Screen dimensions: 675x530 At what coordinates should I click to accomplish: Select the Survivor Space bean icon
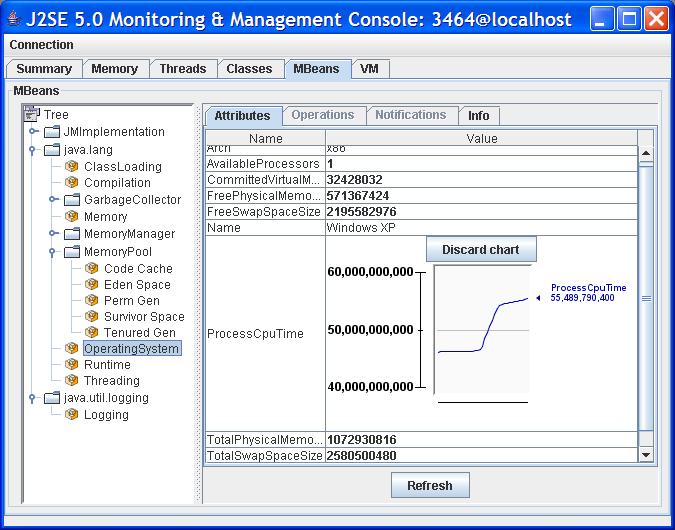coord(92,316)
